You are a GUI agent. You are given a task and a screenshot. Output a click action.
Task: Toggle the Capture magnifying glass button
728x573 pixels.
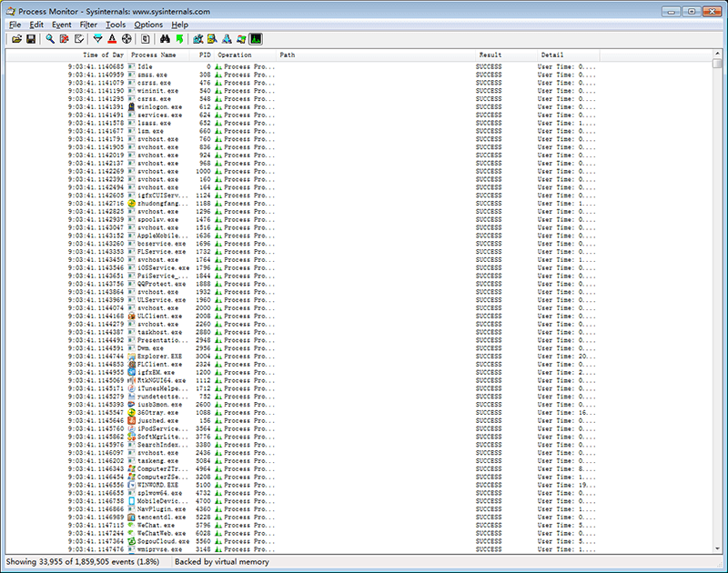tap(50, 40)
